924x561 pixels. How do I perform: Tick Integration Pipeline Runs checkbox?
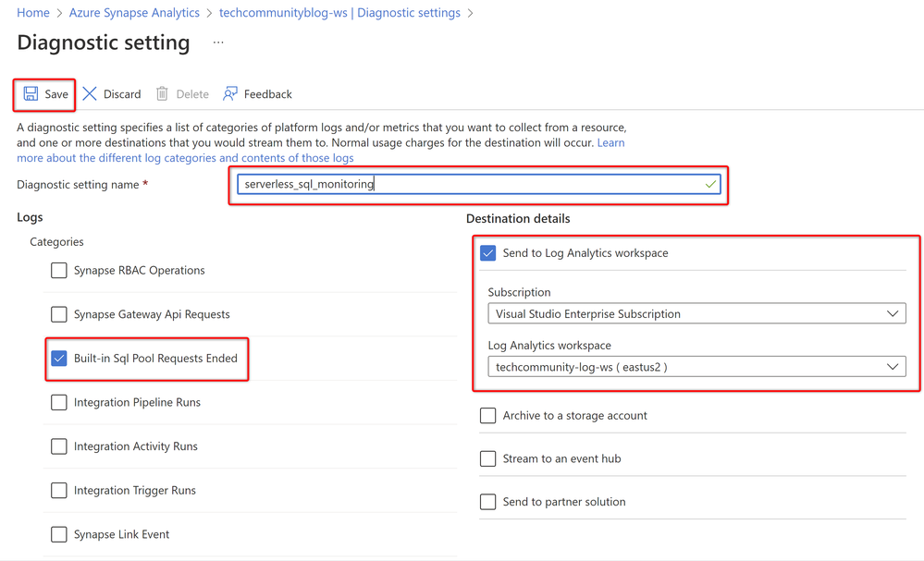point(59,403)
